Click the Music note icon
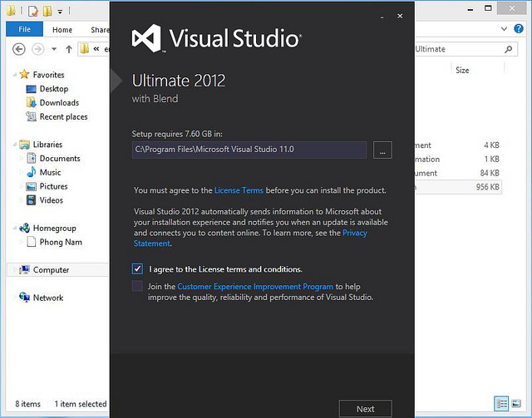 (31, 172)
